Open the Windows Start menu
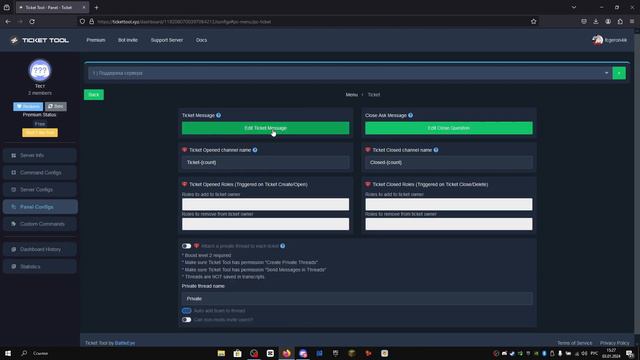This screenshot has width=640, height=360. pyautogui.click(x=8, y=353)
